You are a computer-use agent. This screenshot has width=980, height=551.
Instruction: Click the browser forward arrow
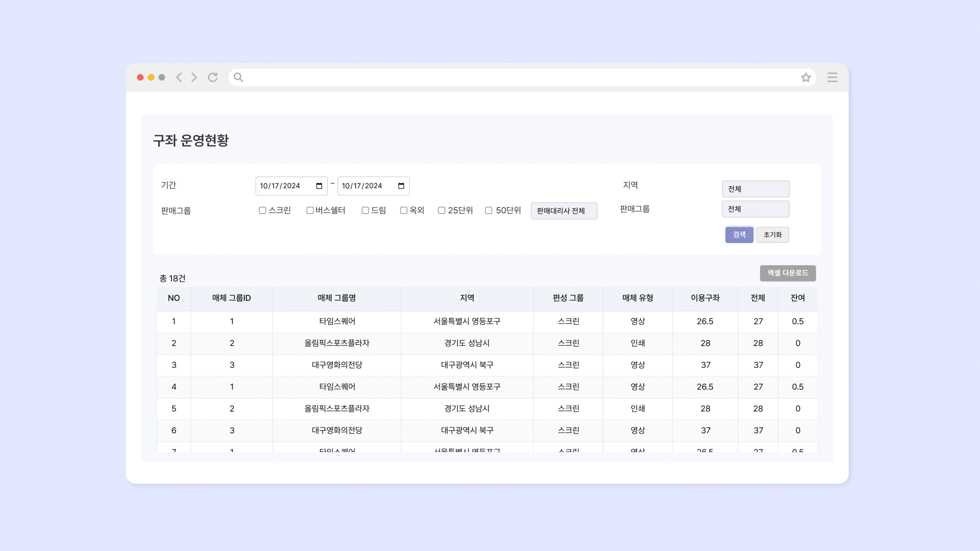194,77
